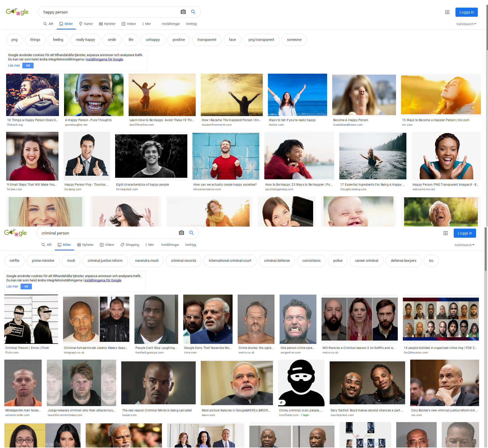This screenshot has width=488, height=448.
Task: Open 'Criminal Person | Xmos | Flickr' image
Action: 31,319
